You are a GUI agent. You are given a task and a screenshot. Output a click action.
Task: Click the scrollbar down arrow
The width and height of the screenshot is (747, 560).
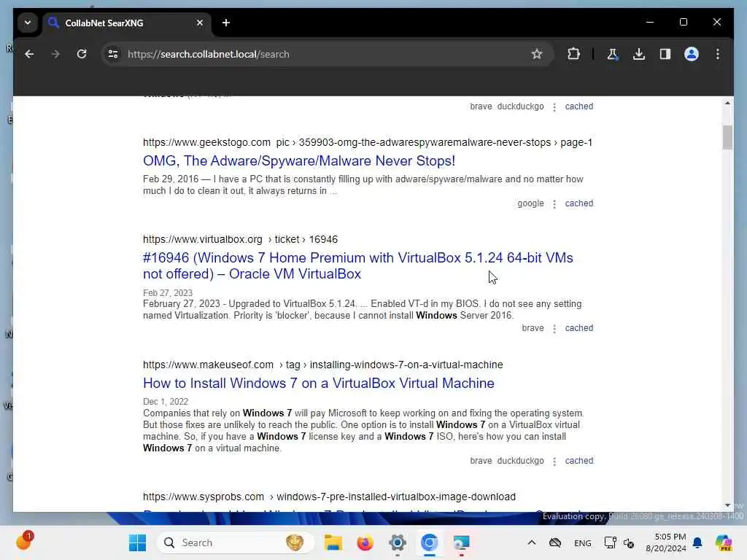coord(727,505)
